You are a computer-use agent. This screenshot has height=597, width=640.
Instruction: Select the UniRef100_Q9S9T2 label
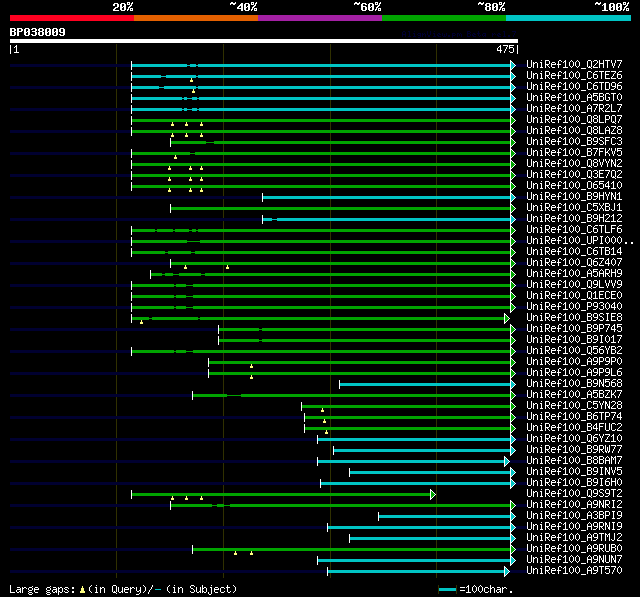[574, 494]
